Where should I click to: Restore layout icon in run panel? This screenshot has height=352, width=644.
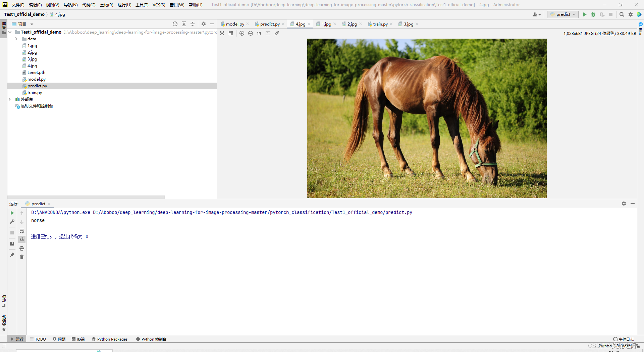point(12,244)
